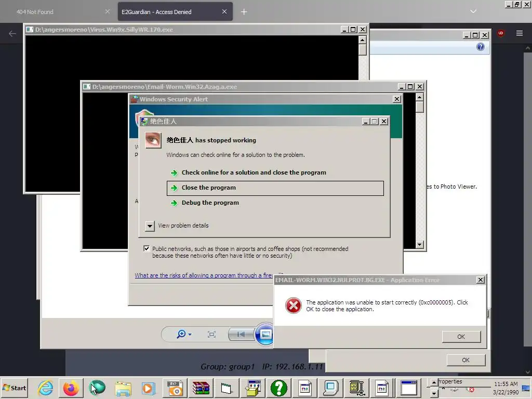Open the list all tabs chevron dropdown
Image resolution: width=532 pixels, height=399 pixels.
(473, 11)
